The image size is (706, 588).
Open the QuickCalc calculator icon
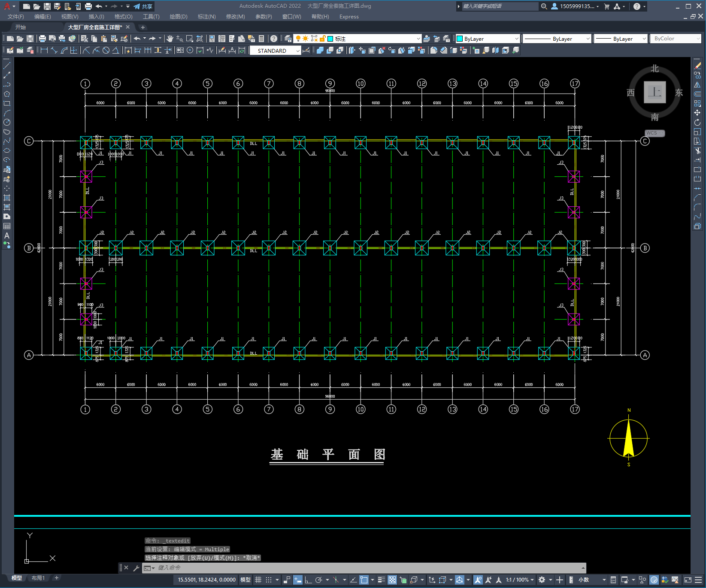click(x=261, y=39)
